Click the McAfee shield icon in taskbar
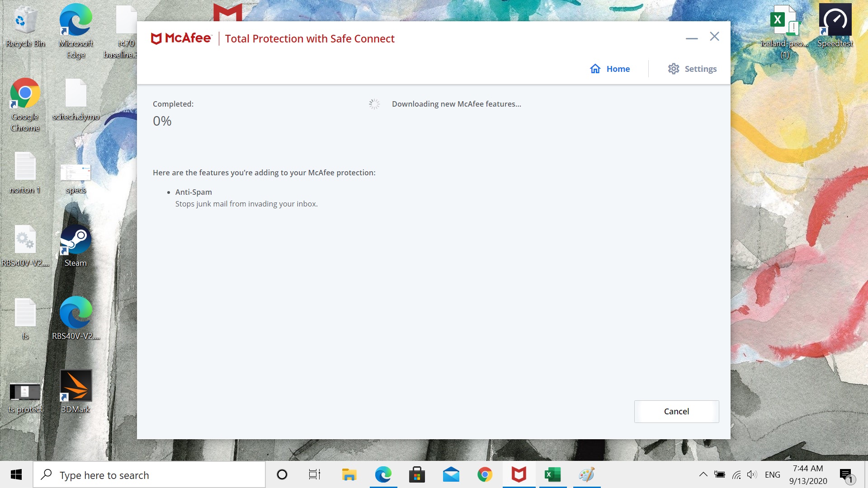This screenshot has width=868, height=488. point(518,474)
